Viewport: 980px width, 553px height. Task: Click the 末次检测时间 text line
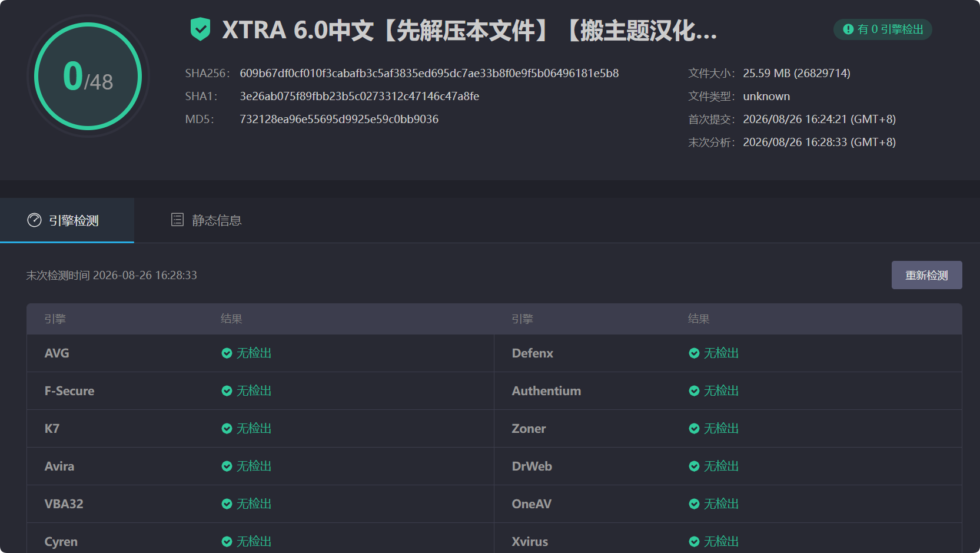point(112,276)
